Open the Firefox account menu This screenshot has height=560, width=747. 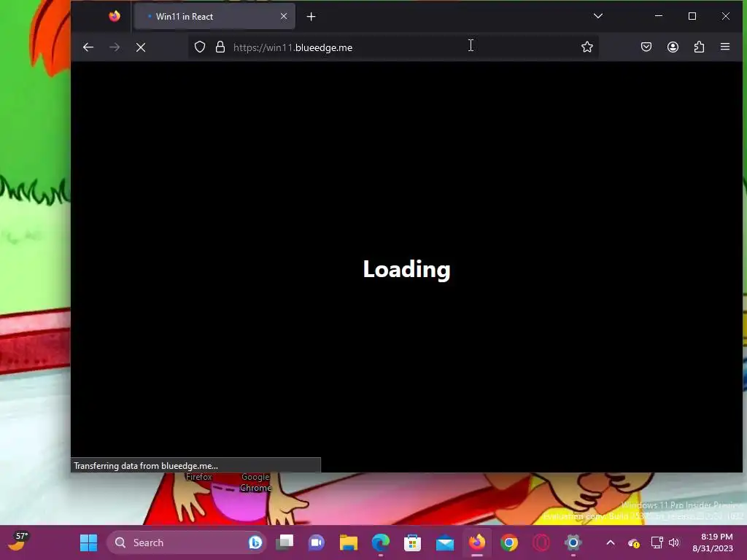click(673, 47)
